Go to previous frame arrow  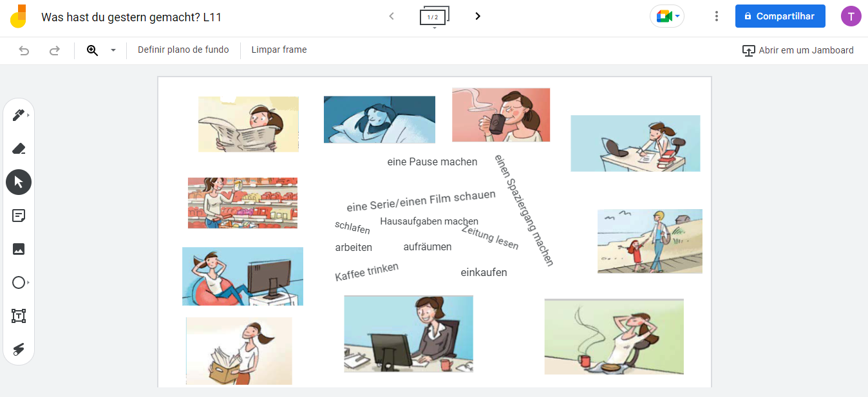tap(392, 16)
